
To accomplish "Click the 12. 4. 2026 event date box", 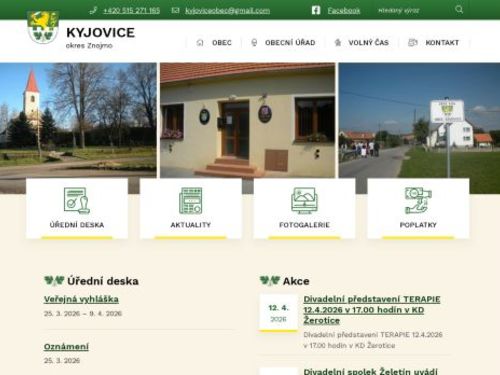I will [x=278, y=313].
